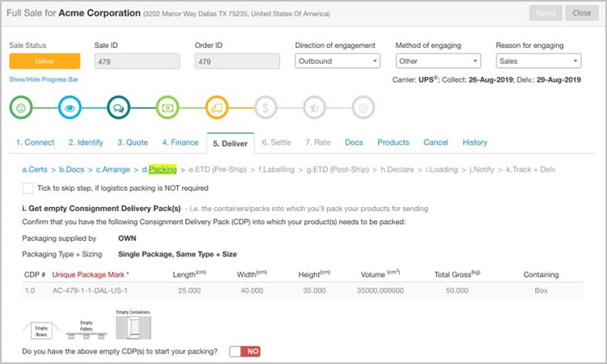This screenshot has height=364, width=607.
Task: Click the grey dollar Settle progress icon
Action: pos(265,108)
